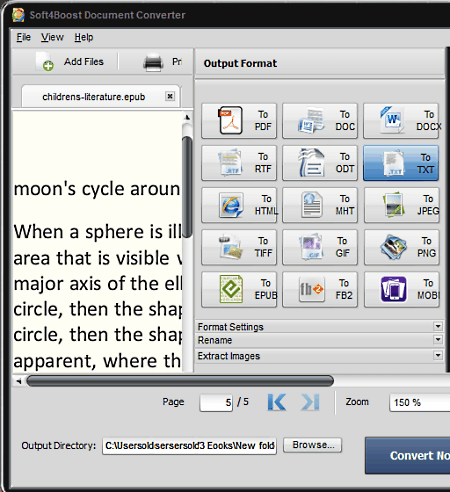Choose To GIF output format
Viewport: 450px width, 492px height.
tap(320, 247)
